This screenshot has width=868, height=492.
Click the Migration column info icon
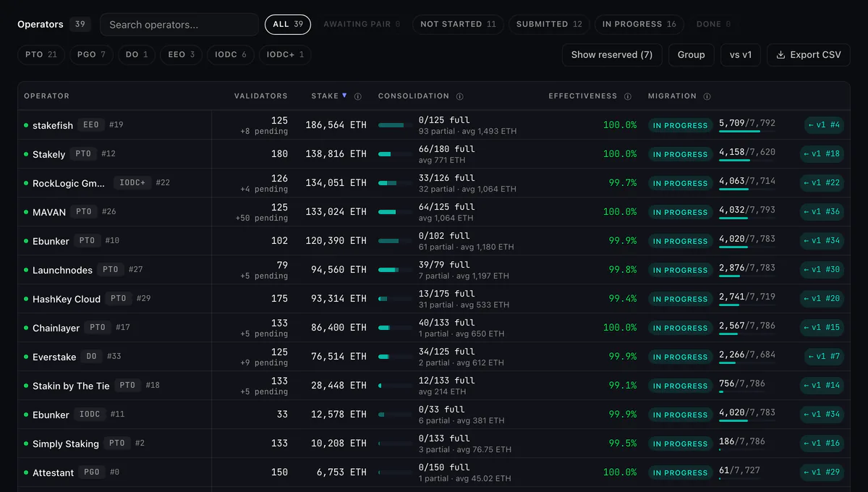coord(707,96)
